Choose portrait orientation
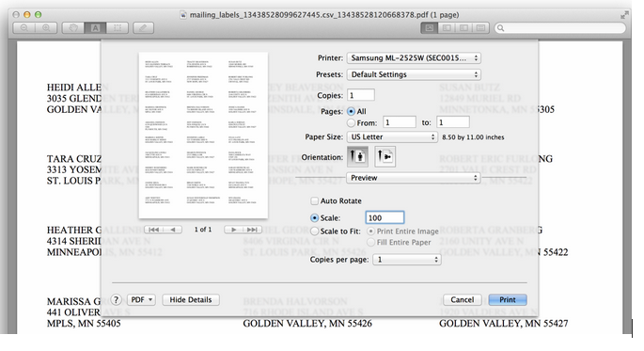This screenshot has width=644, height=351. click(357, 156)
